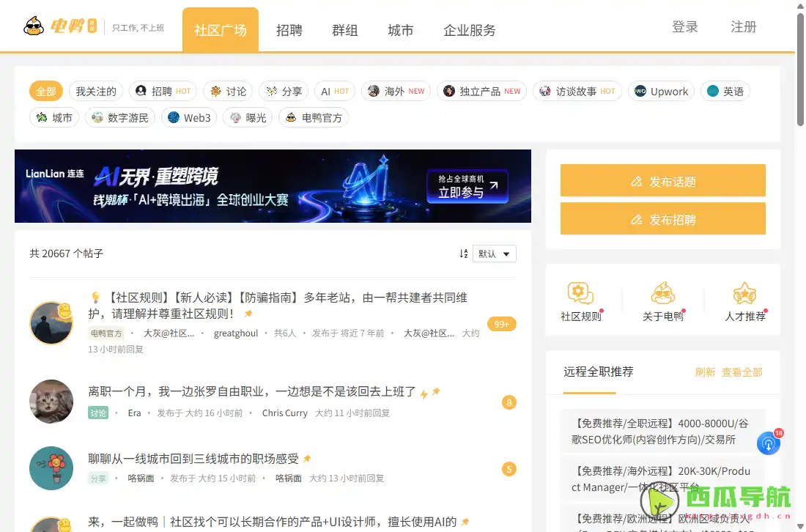
Task: Filter by the 海外 NEW tag
Action: [396, 91]
